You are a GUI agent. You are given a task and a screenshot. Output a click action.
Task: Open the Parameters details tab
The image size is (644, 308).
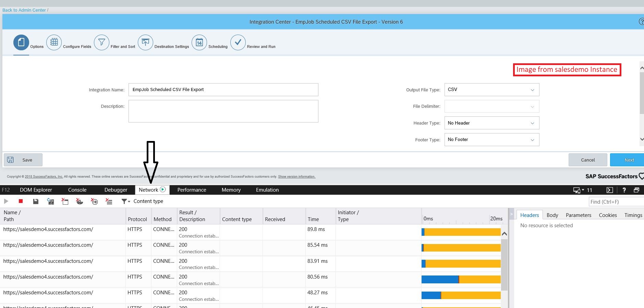(579, 215)
